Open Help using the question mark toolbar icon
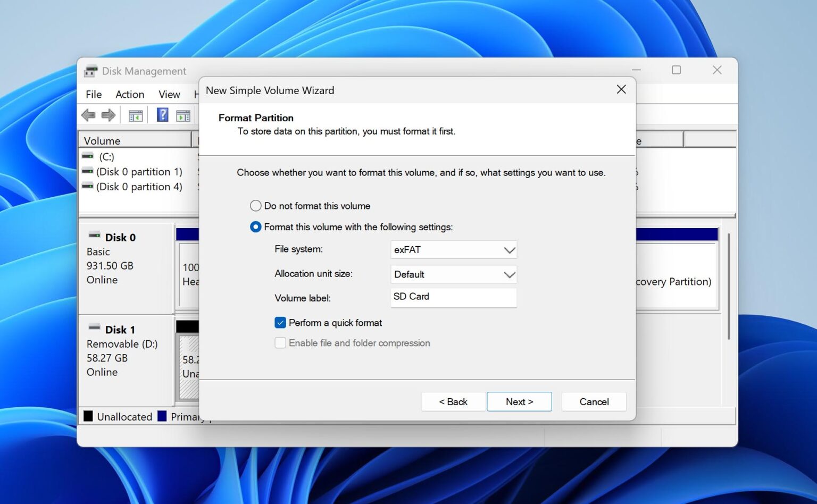 (162, 115)
